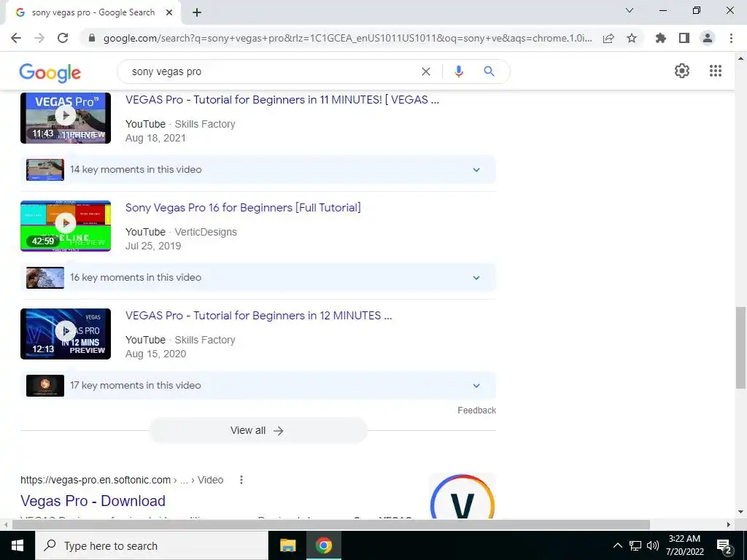Click the 'VerticDesigns' channel name
The width and height of the screenshot is (747, 560).
[206, 232]
